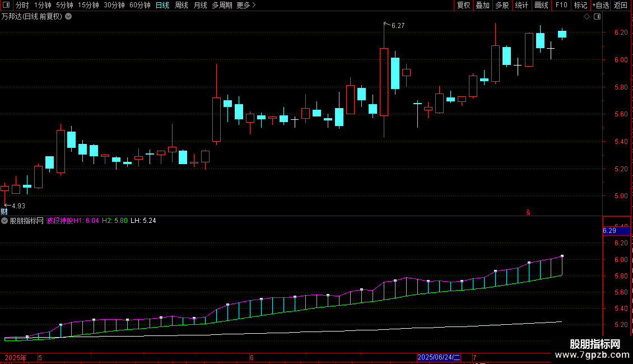Click the H2: 5.80 value
This screenshot has height=364, width=633.
pos(115,221)
